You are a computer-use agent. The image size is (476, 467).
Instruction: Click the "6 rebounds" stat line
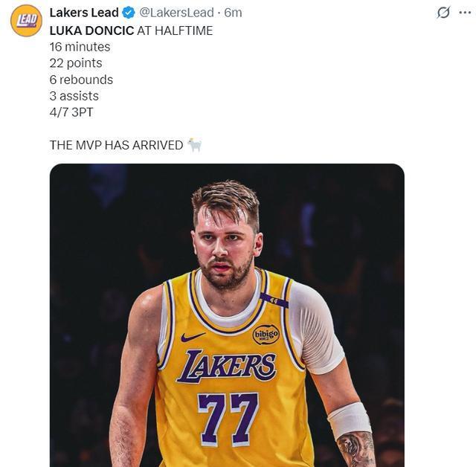(81, 80)
